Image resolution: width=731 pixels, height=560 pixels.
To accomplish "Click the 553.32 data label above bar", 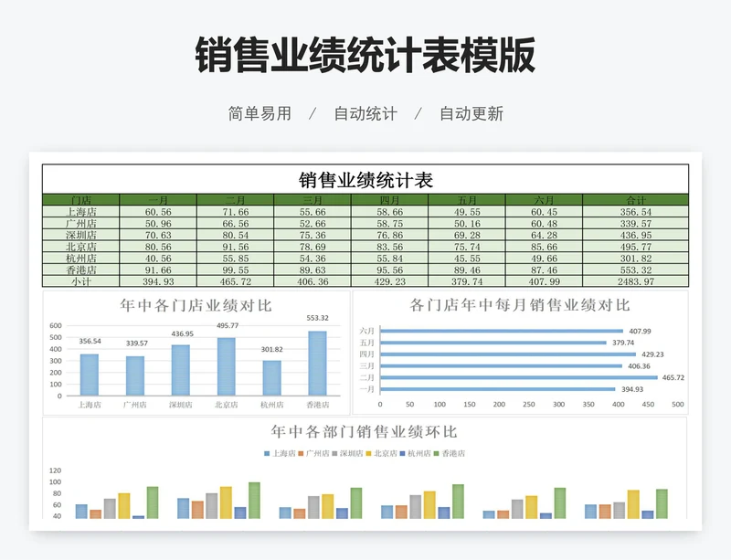I will 317,318.
